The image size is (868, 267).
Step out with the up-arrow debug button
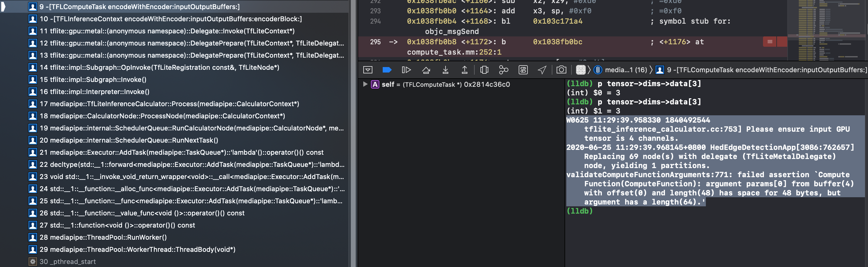464,70
